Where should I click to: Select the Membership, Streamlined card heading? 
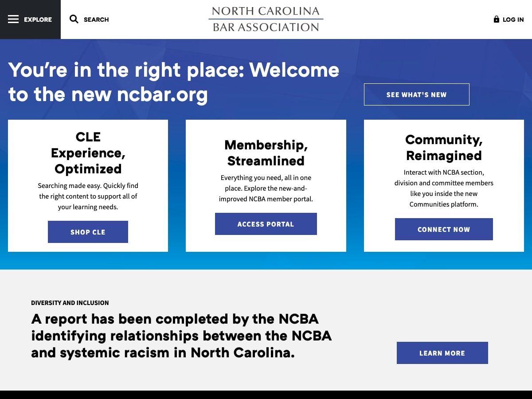266,153
